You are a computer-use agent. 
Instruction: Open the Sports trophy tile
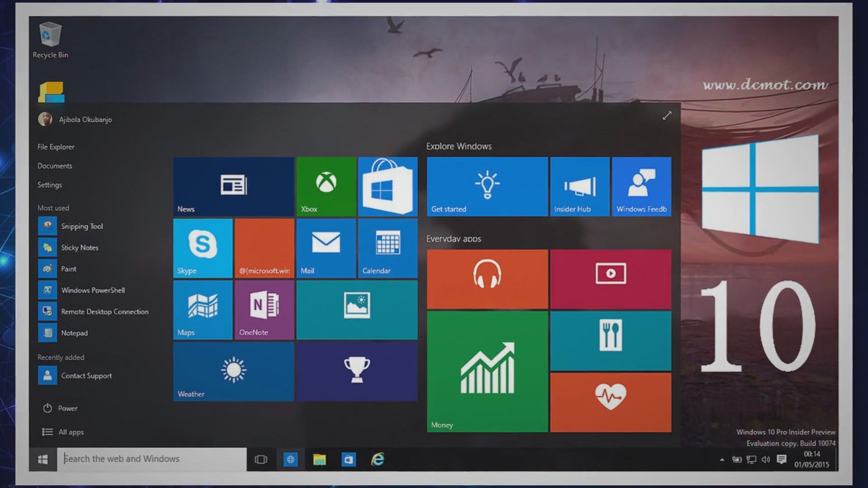(x=357, y=371)
